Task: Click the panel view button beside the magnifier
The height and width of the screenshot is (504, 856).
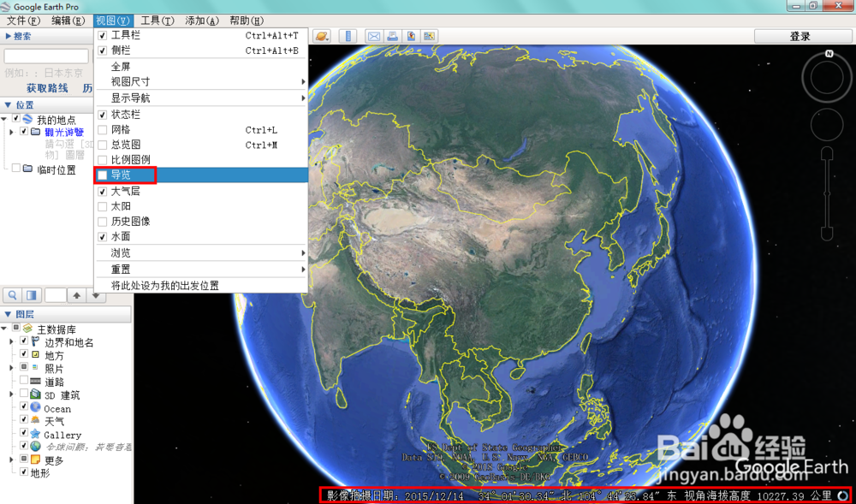Action: point(31,295)
